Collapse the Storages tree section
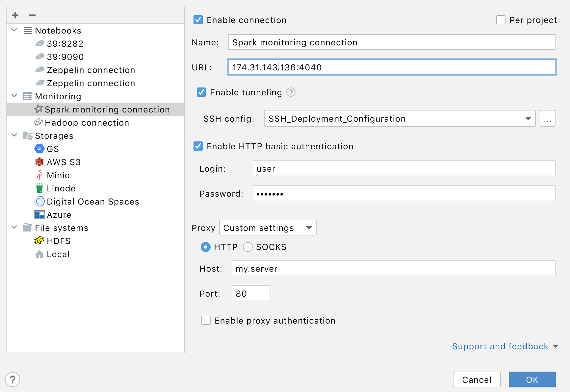Image resolution: width=570 pixels, height=392 pixels. tap(14, 135)
